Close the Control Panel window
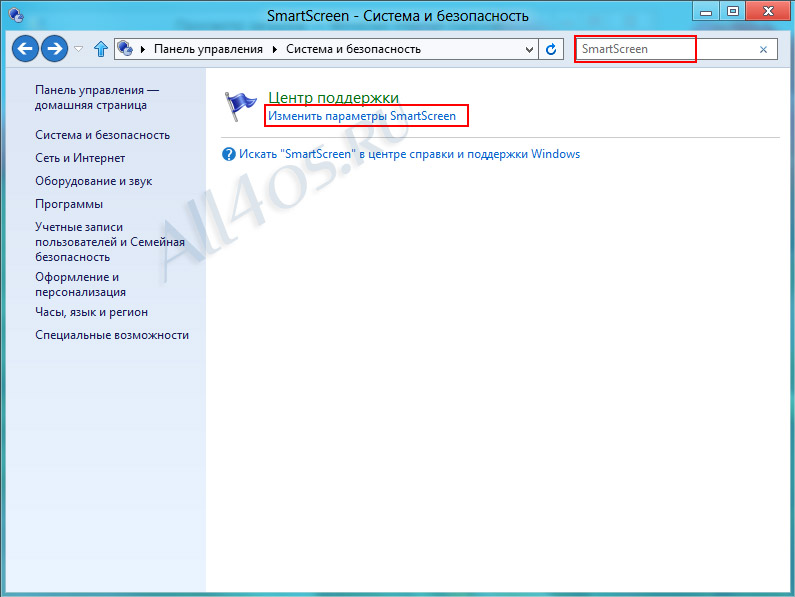 click(769, 11)
